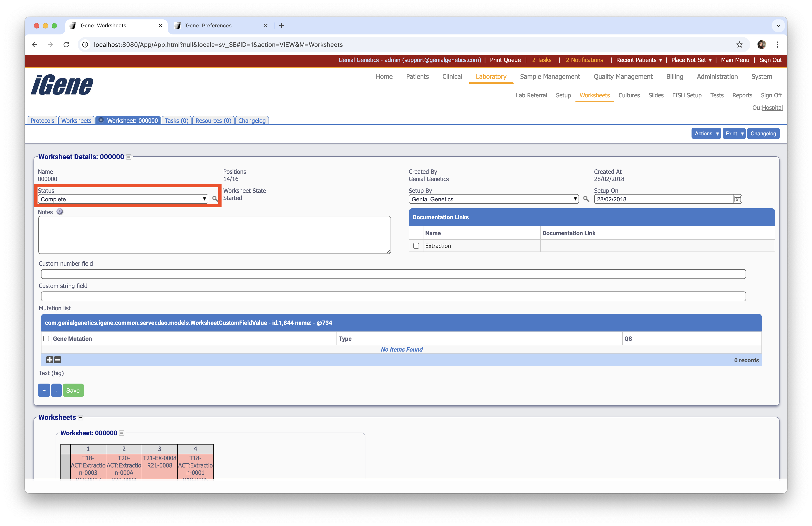Reload the page in the browser
The width and height of the screenshot is (812, 526).
[66, 45]
